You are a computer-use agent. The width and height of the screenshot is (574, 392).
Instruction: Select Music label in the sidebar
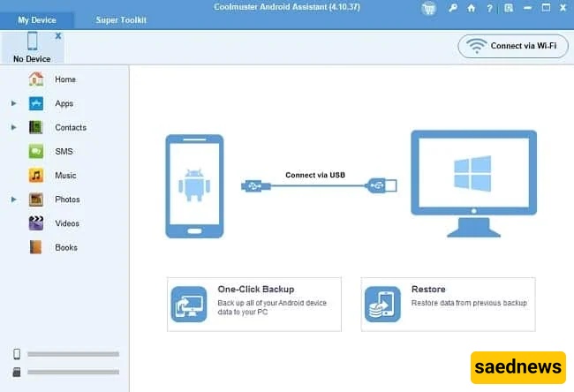pos(66,176)
